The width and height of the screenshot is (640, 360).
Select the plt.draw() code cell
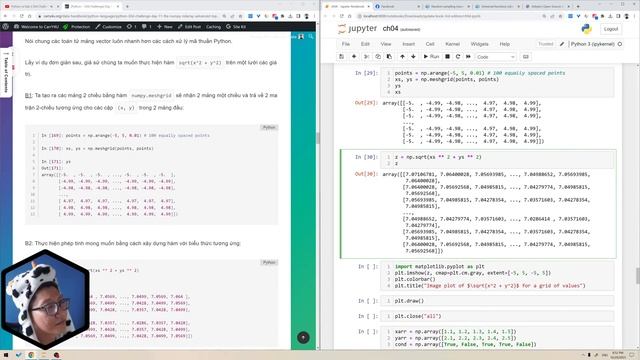497,301
